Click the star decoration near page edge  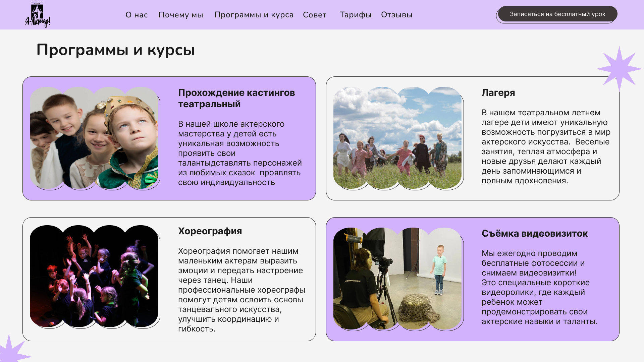point(620,69)
